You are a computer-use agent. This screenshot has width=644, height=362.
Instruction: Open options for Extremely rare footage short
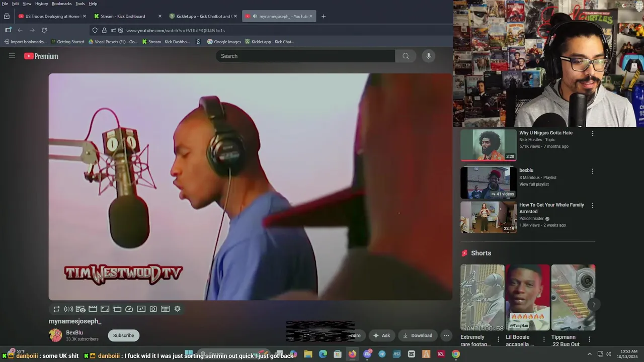pyautogui.click(x=498, y=339)
